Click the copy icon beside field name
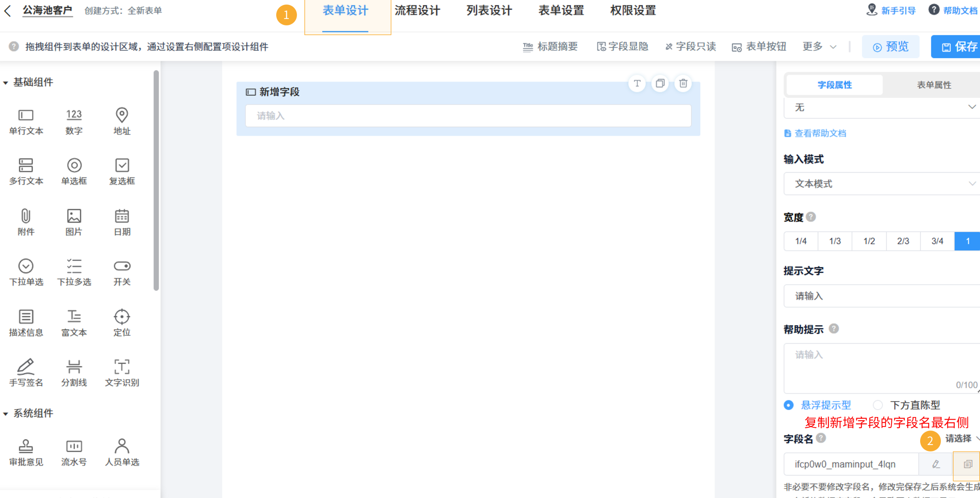 pyautogui.click(x=968, y=464)
